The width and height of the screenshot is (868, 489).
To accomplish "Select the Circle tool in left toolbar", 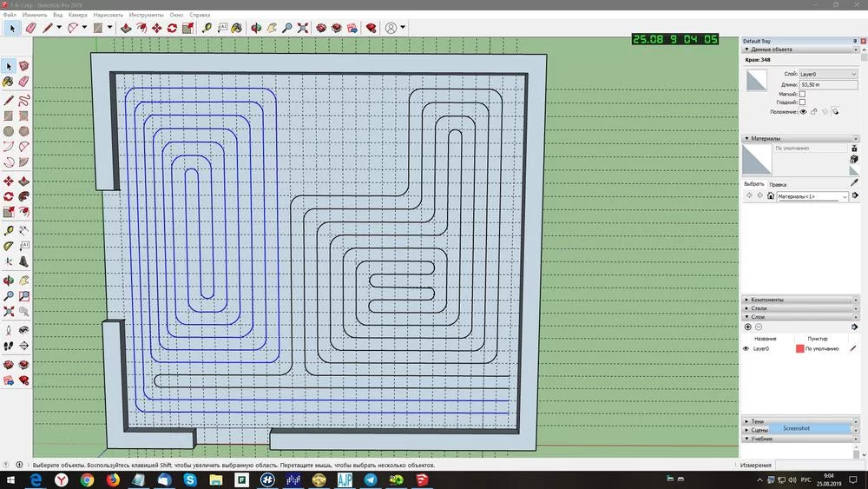I will click(x=9, y=131).
